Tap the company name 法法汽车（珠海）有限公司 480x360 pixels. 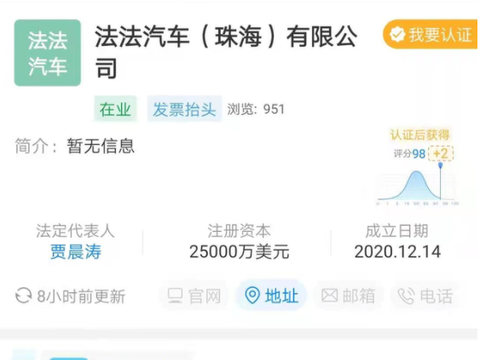click(226, 52)
